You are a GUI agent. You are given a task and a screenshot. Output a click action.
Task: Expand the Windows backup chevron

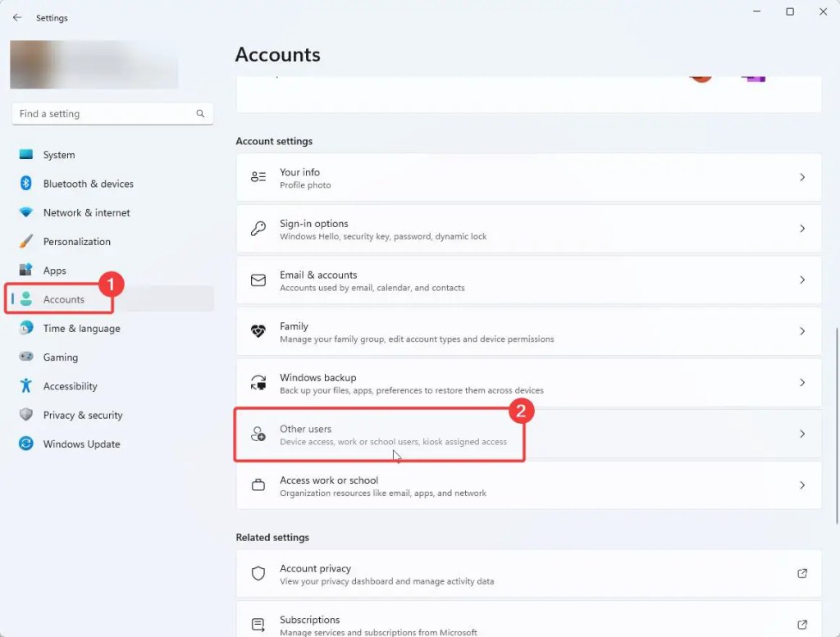[x=802, y=383]
